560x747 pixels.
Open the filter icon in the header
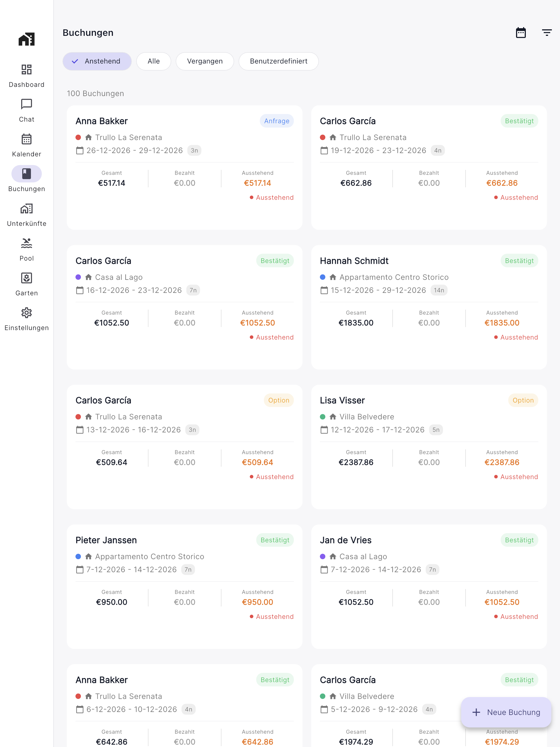coord(547,33)
